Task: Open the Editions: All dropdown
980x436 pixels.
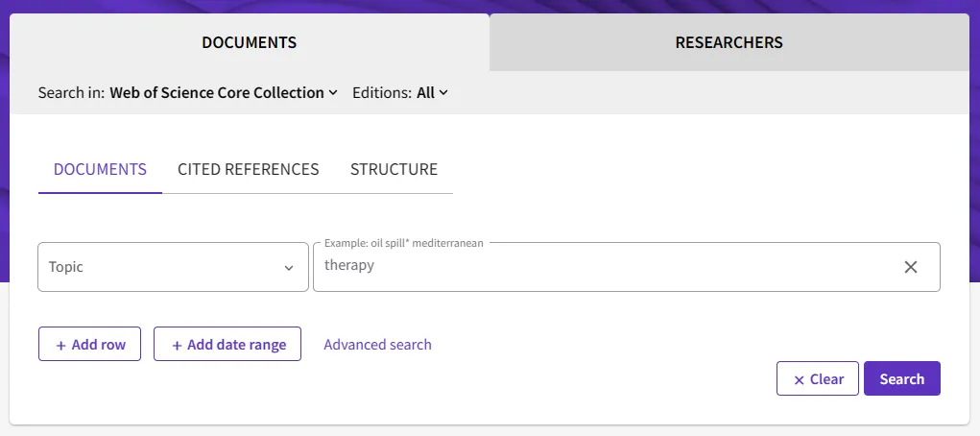Action: point(400,92)
